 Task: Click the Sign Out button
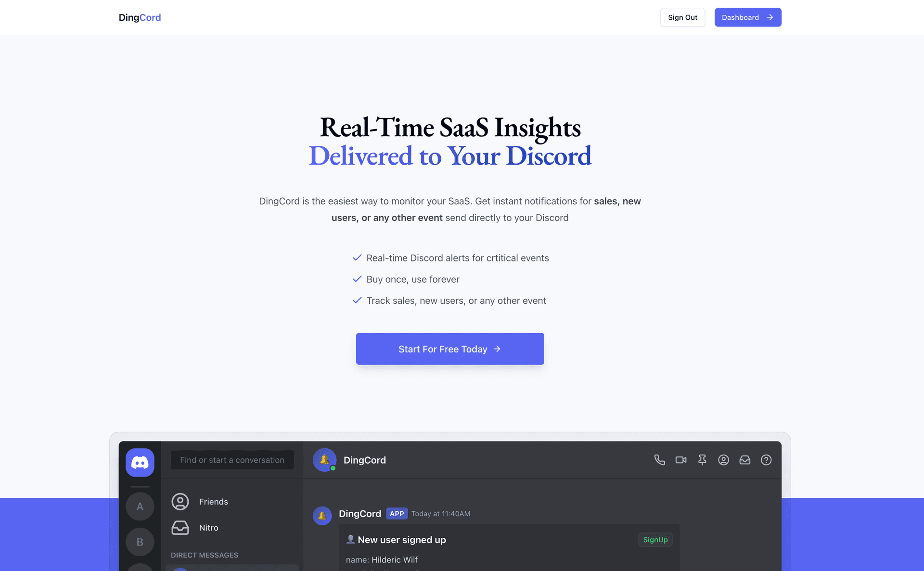click(682, 17)
